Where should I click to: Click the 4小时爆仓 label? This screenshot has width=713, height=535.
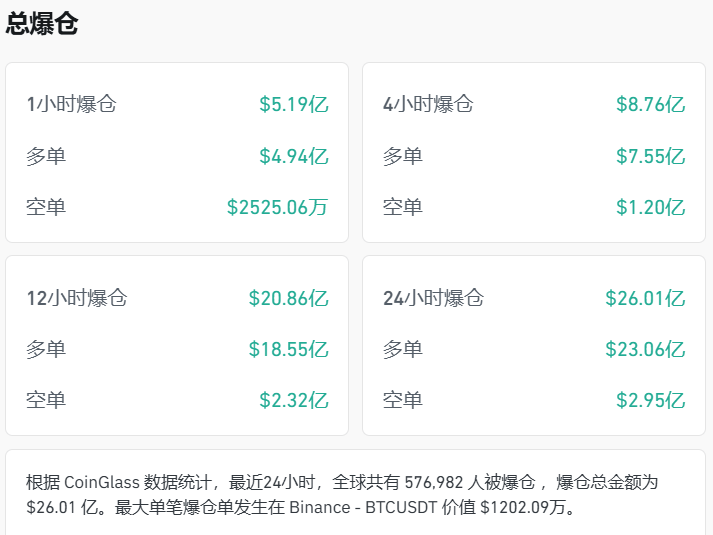pos(428,104)
